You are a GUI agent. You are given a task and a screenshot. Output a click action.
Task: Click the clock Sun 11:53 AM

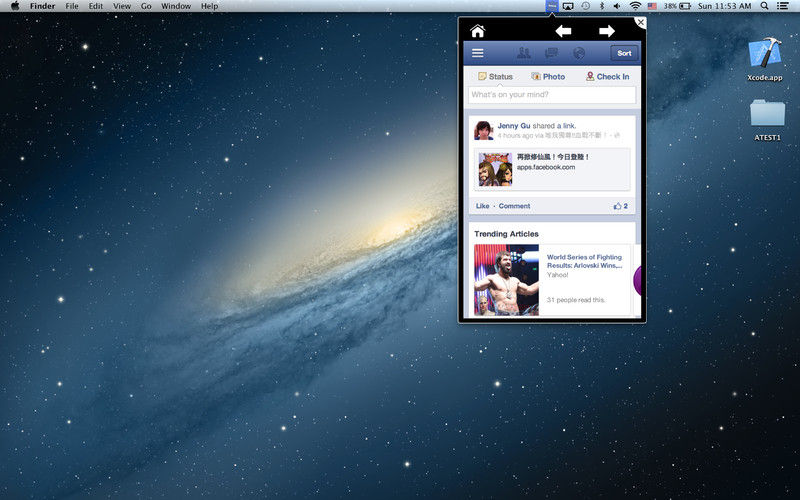click(724, 6)
